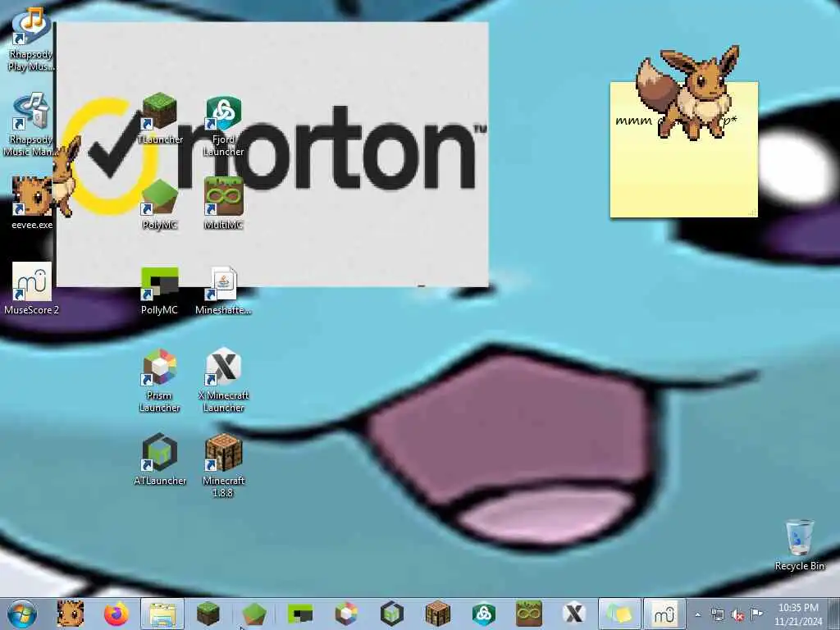
Task: Switch to the MuseScore taskbar button
Action: click(x=664, y=614)
